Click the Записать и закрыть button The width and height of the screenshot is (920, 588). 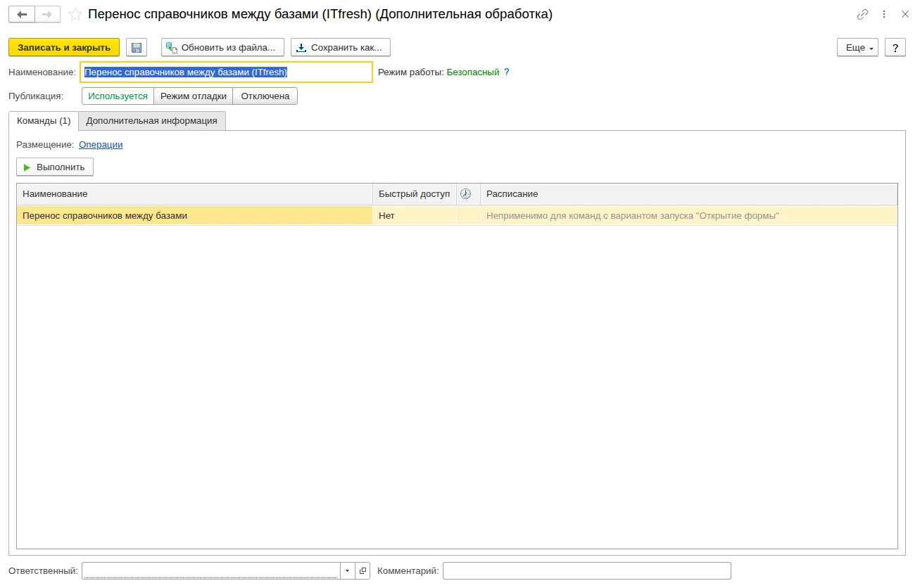point(64,47)
